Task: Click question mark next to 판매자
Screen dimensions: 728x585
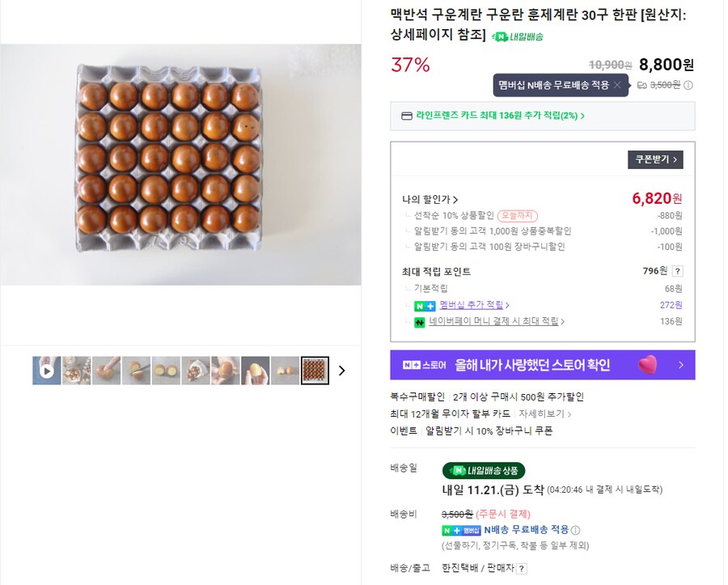Action: (x=522, y=568)
